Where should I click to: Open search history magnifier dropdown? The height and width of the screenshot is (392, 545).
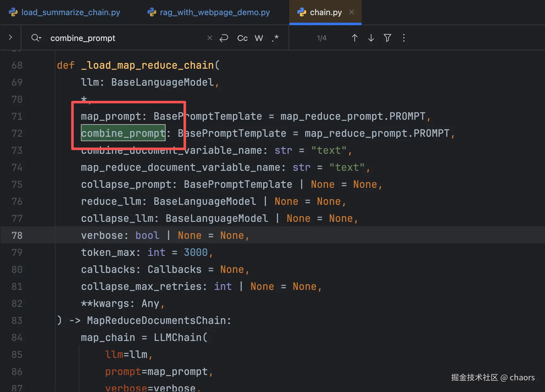pos(36,38)
